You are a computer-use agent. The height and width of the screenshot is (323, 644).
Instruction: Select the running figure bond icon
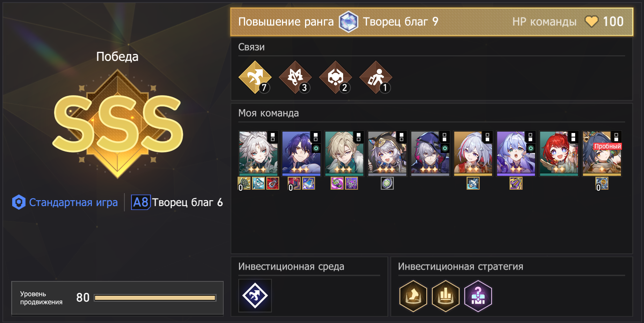[376, 77]
